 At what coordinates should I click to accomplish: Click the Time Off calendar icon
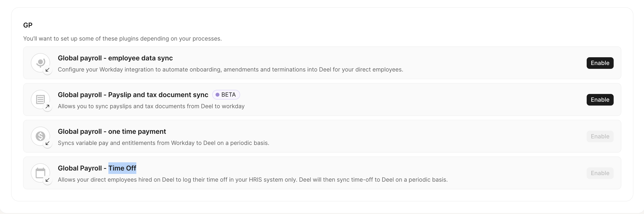pyautogui.click(x=40, y=173)
